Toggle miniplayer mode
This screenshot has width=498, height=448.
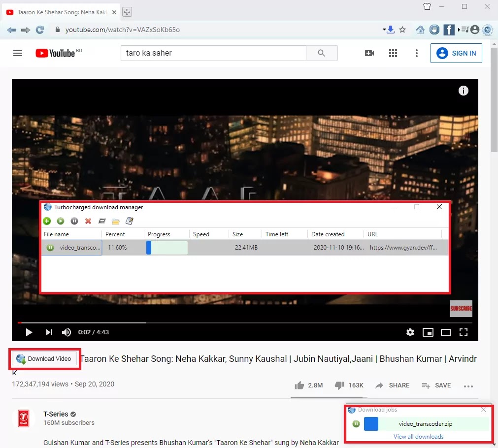428,332
